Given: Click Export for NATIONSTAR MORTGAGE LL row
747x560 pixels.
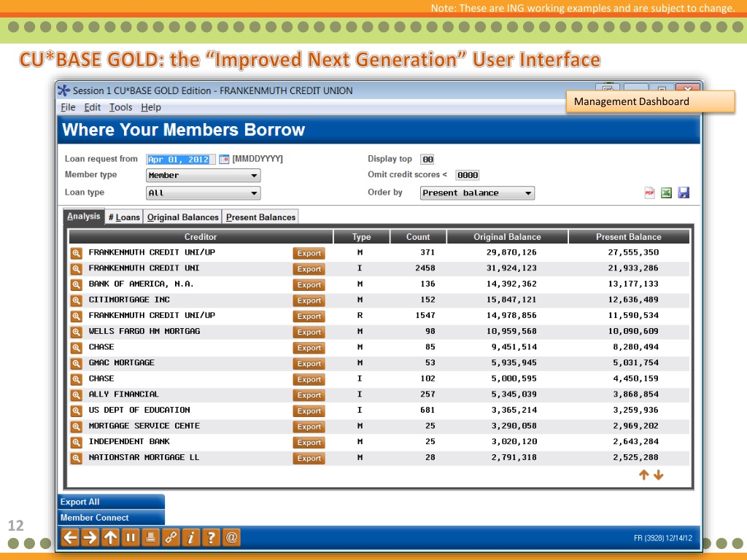Looking at the screenshot, I should point(309,458).
